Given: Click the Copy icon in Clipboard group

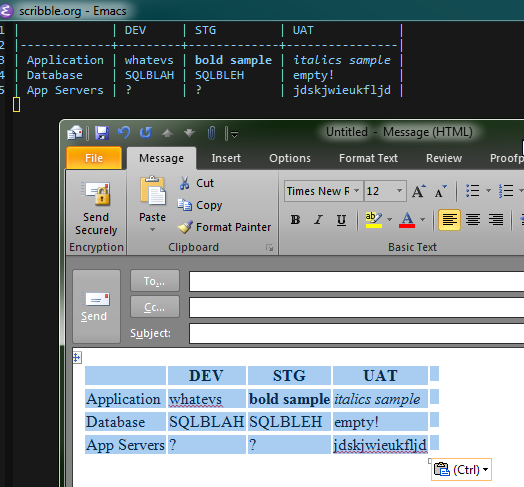Looking at the screenshot, I should click(x=184, y=205).
